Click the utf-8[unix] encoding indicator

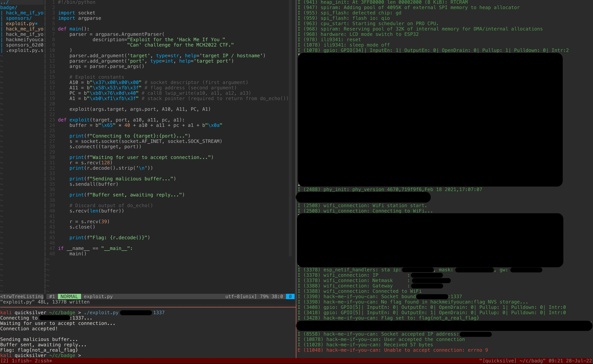(241, 297)
